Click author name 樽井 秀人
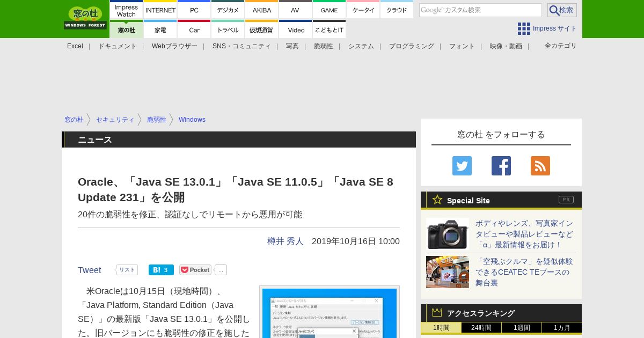This screenshot has height=338, width=644. click(x=286, y=241)
